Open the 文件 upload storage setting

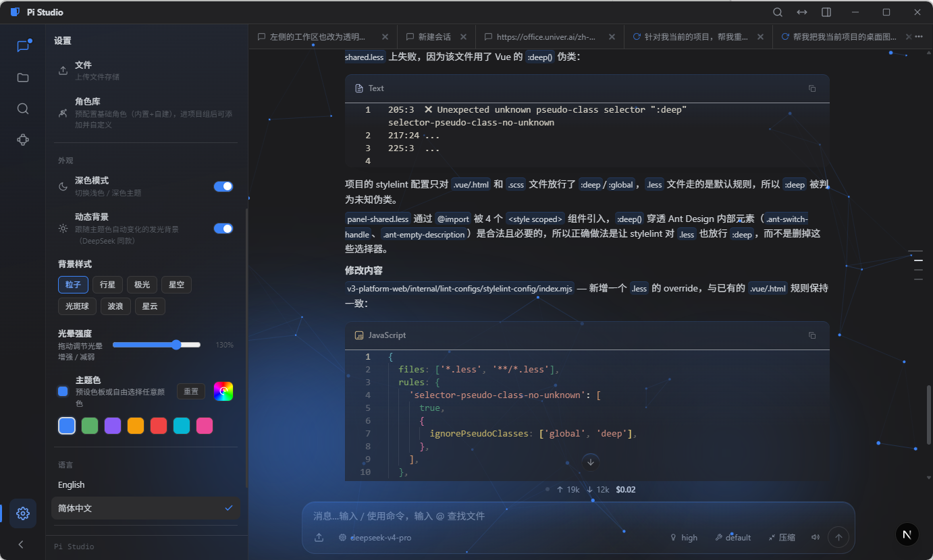(x=146, y=70)
